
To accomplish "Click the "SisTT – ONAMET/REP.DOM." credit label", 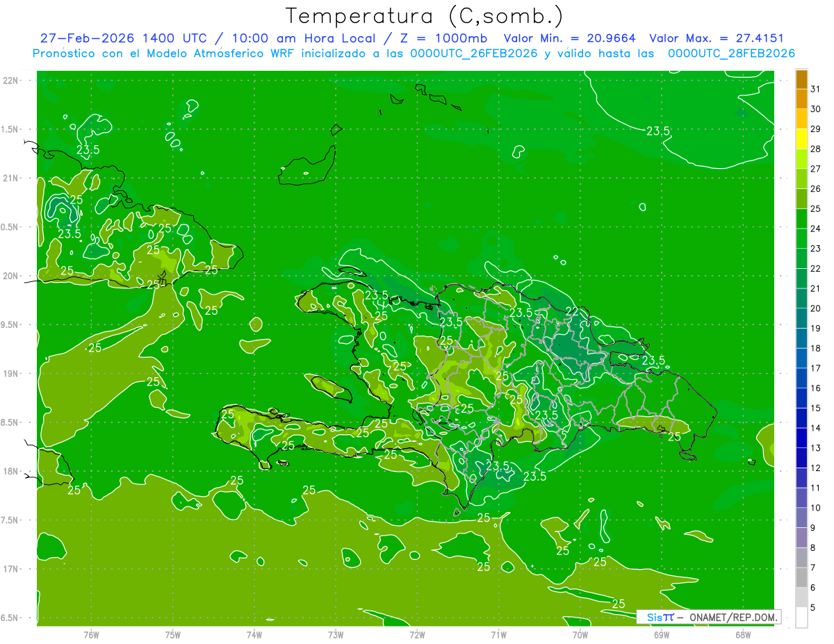I will [709, 617].
